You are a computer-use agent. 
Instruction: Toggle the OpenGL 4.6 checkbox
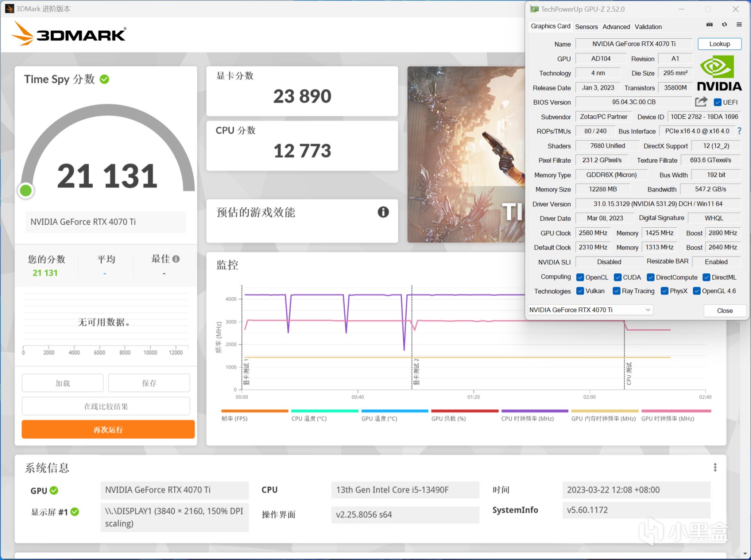point(697,291)
